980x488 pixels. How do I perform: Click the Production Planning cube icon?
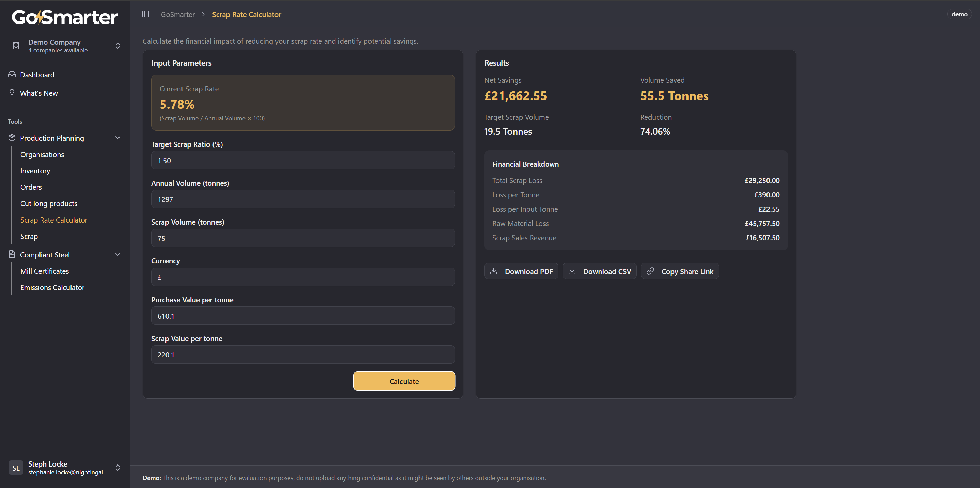[x=12, y=138]
